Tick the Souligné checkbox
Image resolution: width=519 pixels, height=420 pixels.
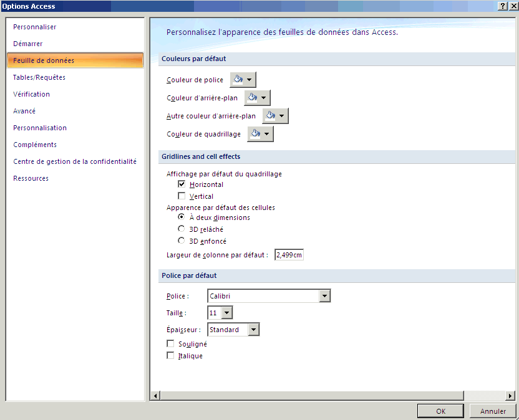click(x=171, y=344)
